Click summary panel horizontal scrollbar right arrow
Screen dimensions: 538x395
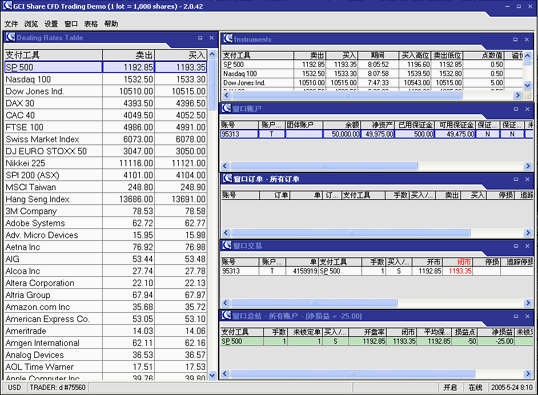click(x=528, y=373)
